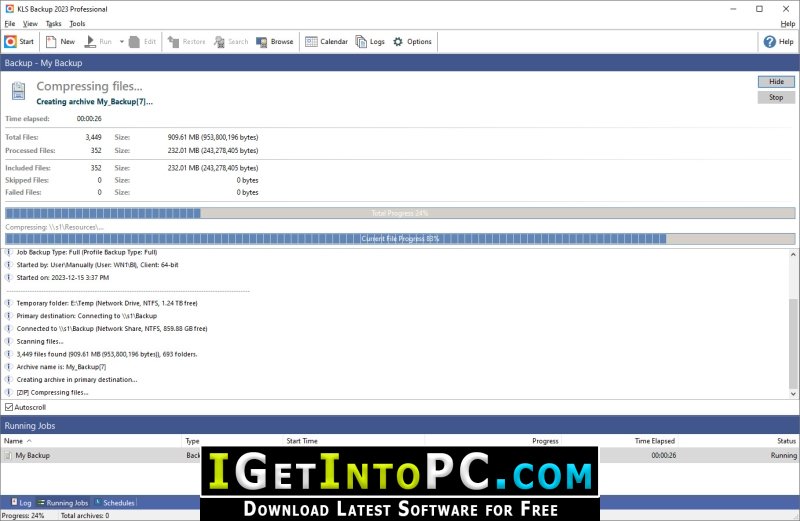
Task: Click the Help question mark icon
Action: 769,42
